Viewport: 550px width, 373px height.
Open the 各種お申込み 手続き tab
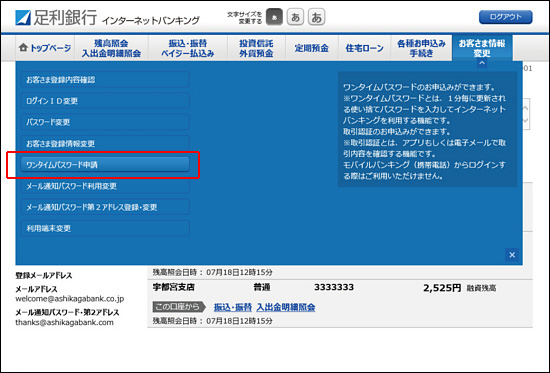[421, 48]
